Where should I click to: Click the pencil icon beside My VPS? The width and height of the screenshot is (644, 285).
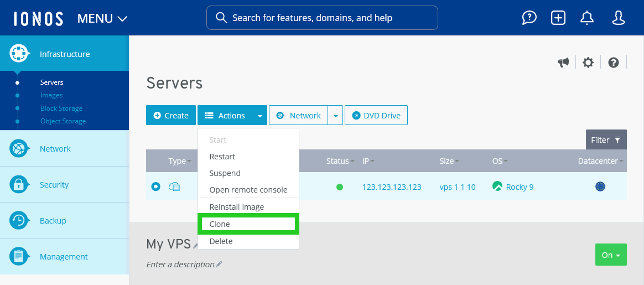[x=196, y=245]
